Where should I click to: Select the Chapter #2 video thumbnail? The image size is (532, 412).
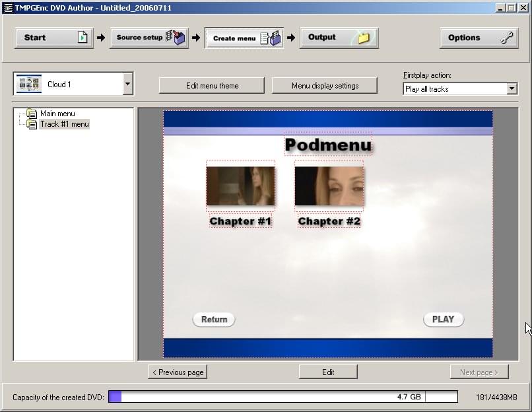coord(329,186)
